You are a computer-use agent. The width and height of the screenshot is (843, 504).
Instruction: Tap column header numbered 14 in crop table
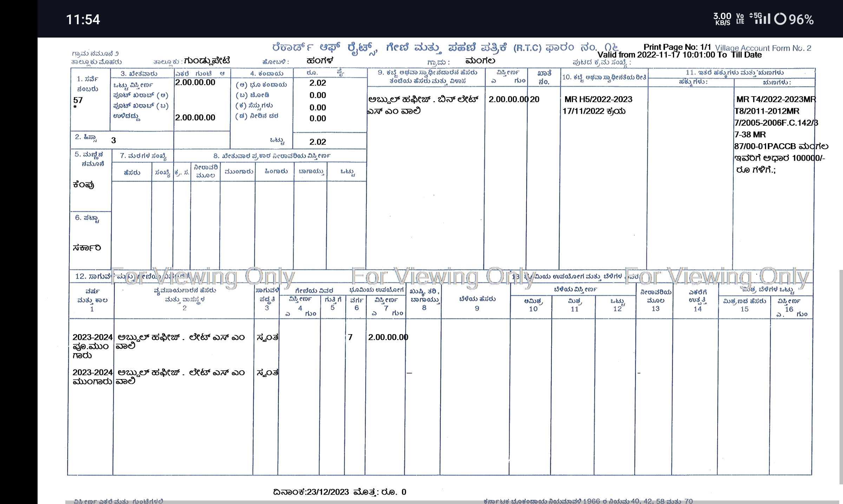tap(698, 301)
